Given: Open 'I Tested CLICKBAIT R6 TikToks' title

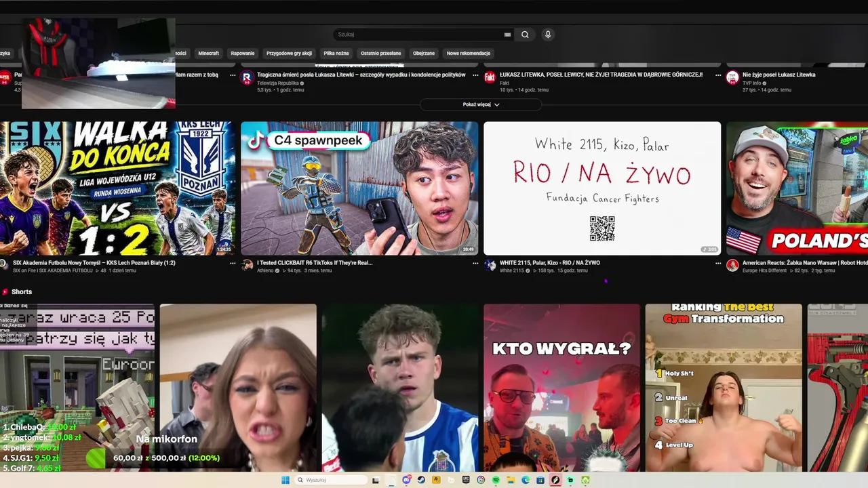Looking at the screenshot, I should 315,262.
